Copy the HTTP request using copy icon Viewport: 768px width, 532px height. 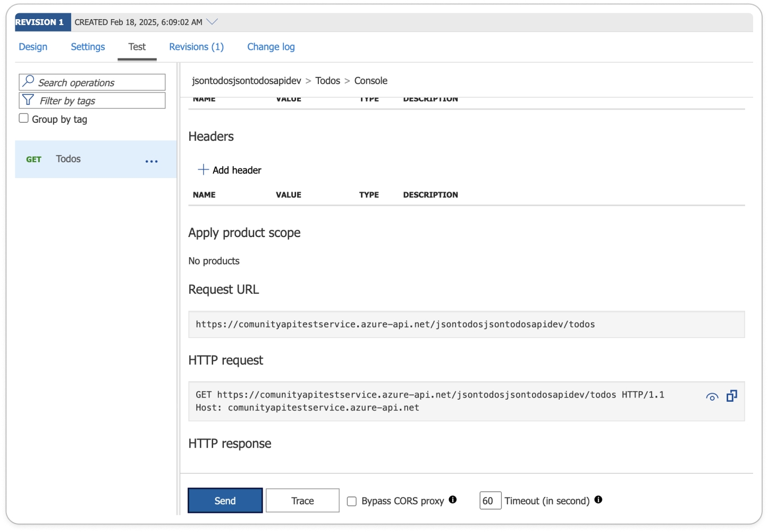pos(732,396)
